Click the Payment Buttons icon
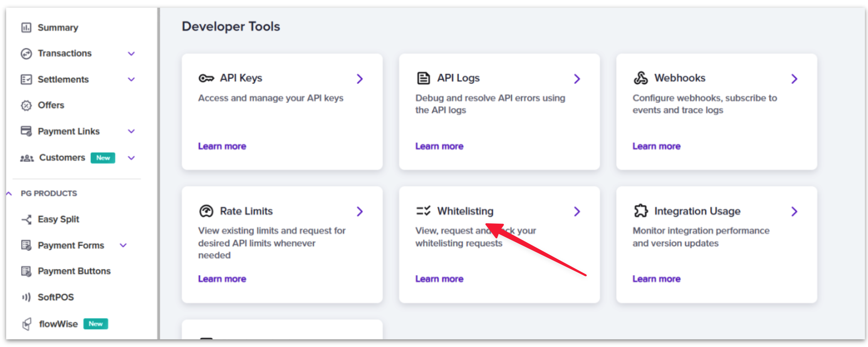This screenshot has width=868, height=347. point(26,271)
